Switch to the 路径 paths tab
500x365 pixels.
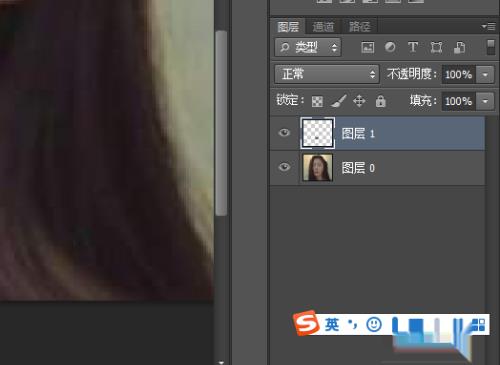pos(360,27)
